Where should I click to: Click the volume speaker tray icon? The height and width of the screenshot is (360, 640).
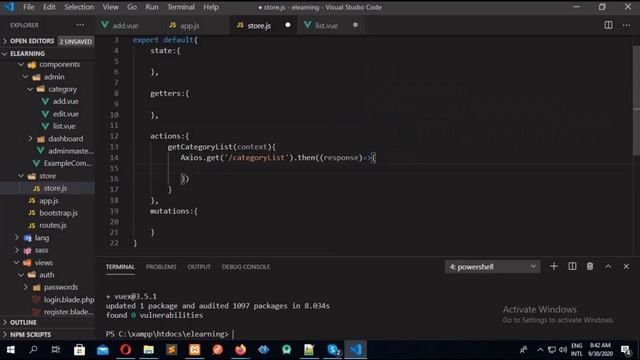tap(563, 350)
